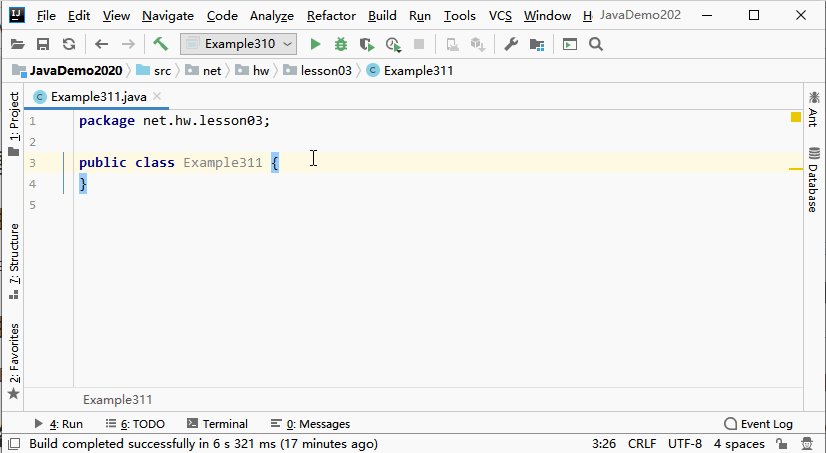Start debugging with the bug icon
This screenshot has height=453, width=826.
click(x=341, y=44)
